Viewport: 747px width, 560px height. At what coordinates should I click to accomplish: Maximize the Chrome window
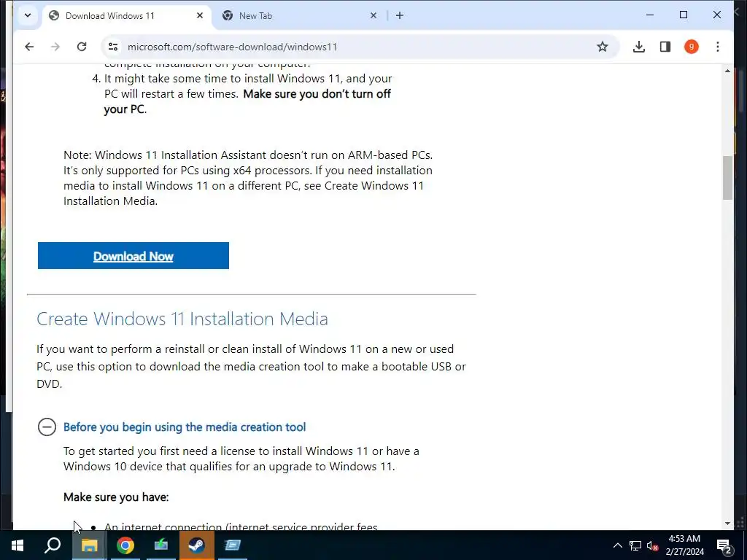pos(683,15)
